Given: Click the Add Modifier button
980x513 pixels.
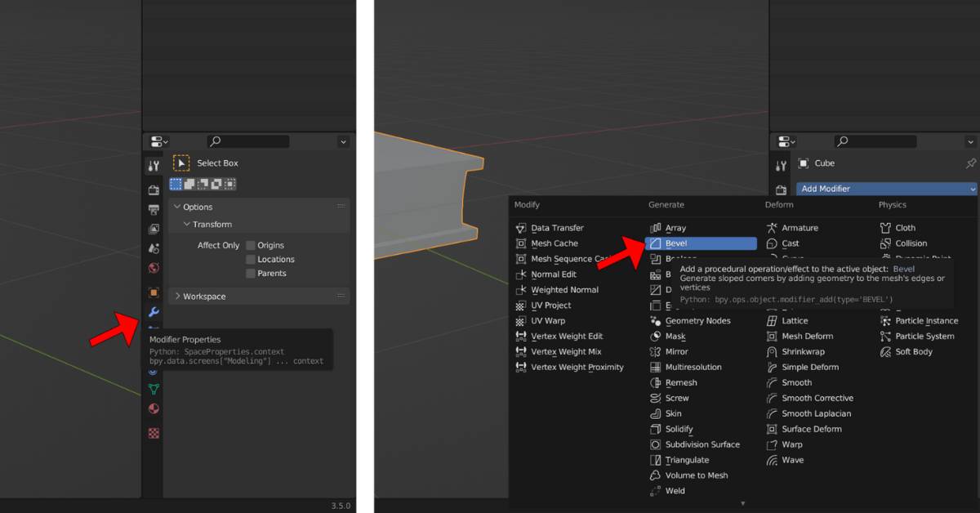Looking at the screenshot, I should 886,188.
